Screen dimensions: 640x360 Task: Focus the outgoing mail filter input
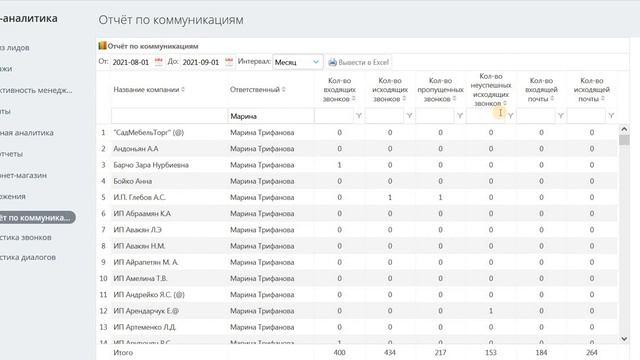point(587,116)
